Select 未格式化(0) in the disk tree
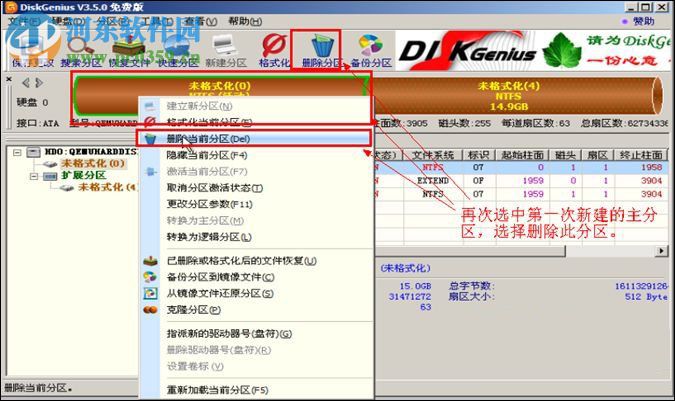 point(93,163)
